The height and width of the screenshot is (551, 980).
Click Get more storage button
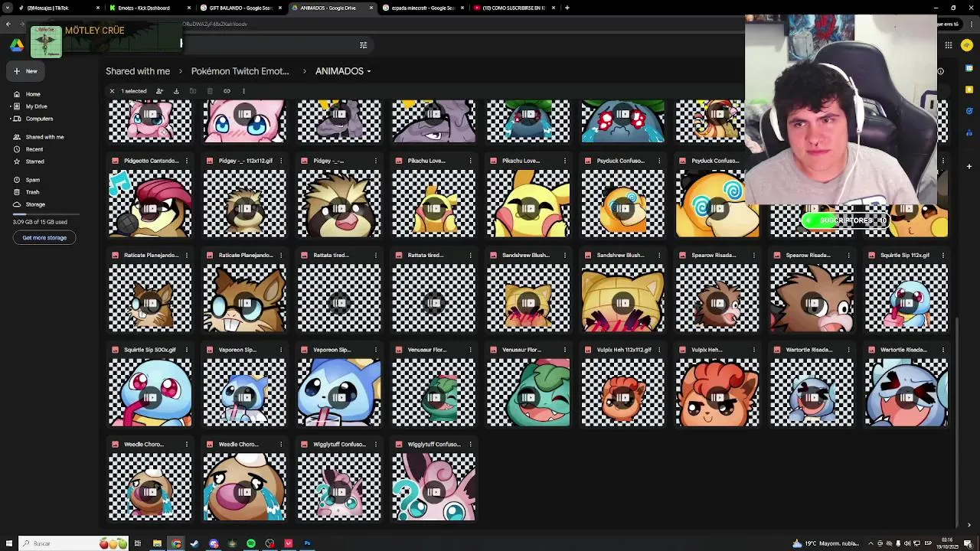(44, 237)
